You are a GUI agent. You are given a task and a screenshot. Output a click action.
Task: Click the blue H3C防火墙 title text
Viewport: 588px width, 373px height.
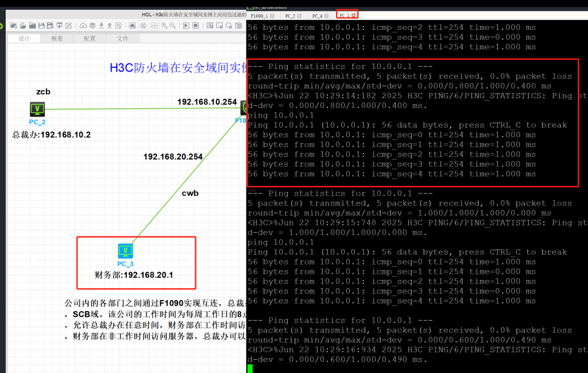pyautogui.click(x=178, y=68)
